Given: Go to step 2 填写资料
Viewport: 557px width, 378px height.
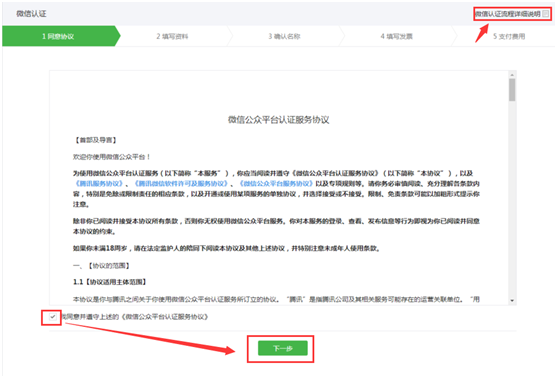Looking at the screenshot, I should [x=173, y=36].
